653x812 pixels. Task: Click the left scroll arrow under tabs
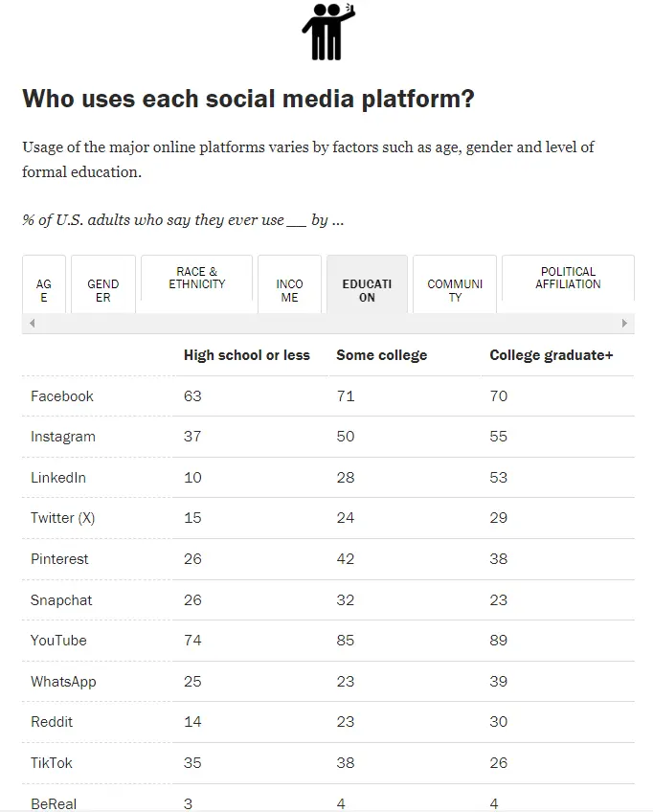(x=33, y=324)
